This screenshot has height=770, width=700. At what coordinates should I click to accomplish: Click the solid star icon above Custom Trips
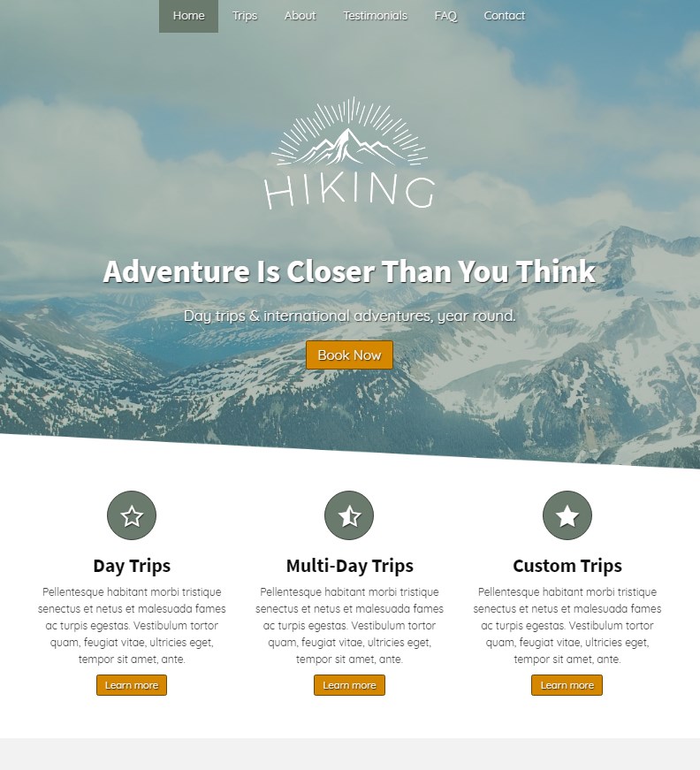[x=567, y=515]
